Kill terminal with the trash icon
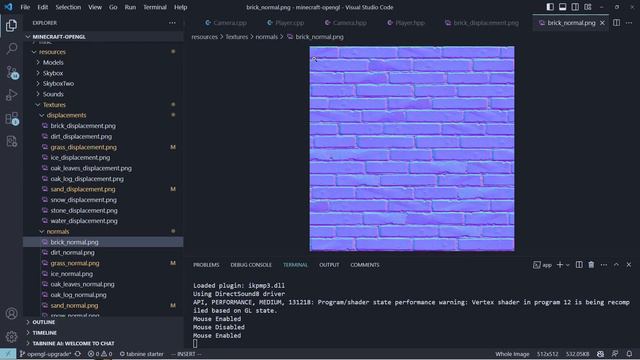This screenshot has width=640, height=360. 591,265
